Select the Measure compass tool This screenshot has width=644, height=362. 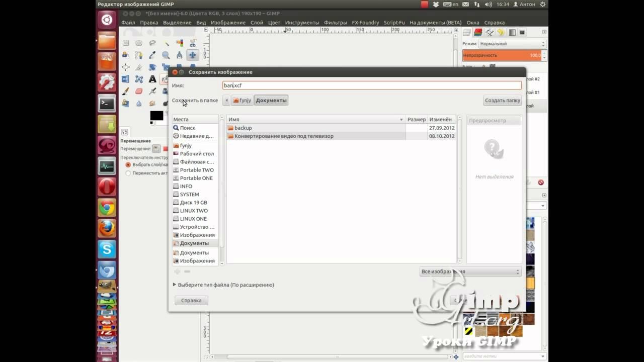coord(180,55)
